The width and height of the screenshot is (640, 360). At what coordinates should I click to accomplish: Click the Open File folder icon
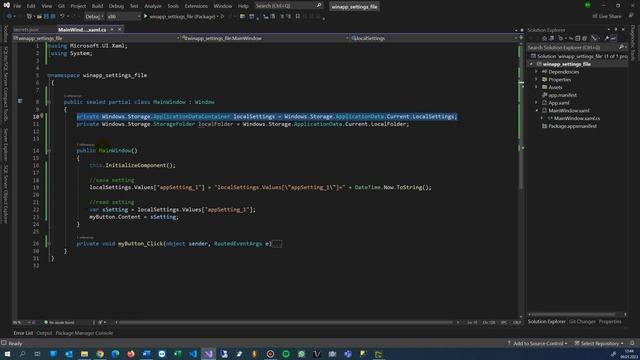[x=39, y=16]
